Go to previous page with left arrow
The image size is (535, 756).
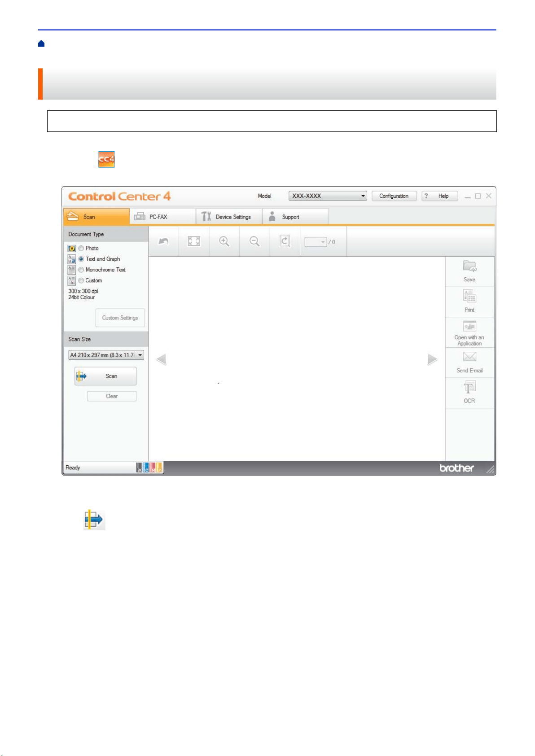(x=161, y=359)
